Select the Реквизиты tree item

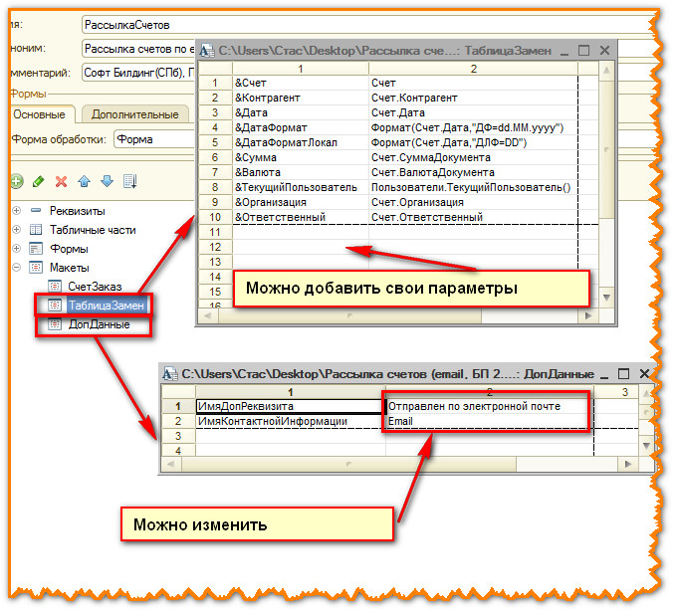point(78,211)
